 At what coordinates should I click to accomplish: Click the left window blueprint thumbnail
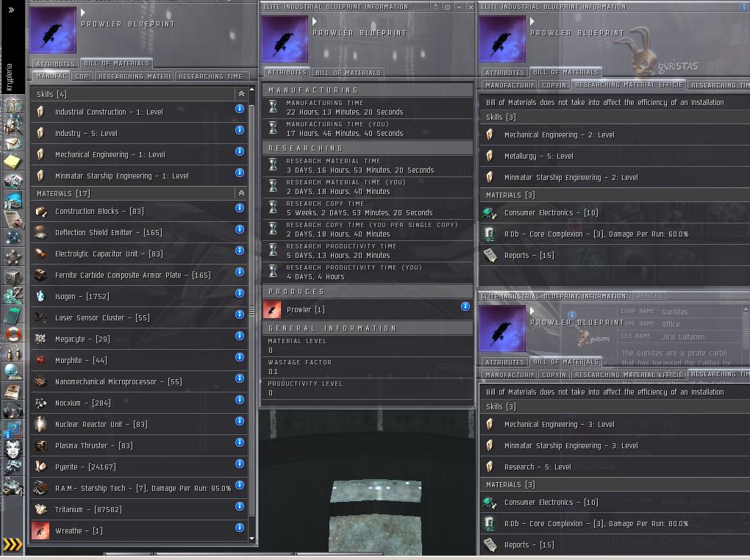coord(53,29)
